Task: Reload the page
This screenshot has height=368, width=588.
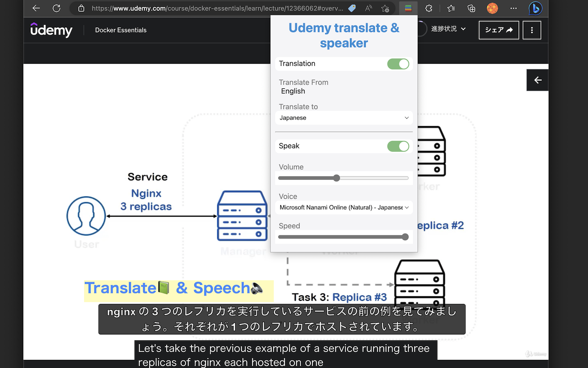Action: tap(56, 8)
